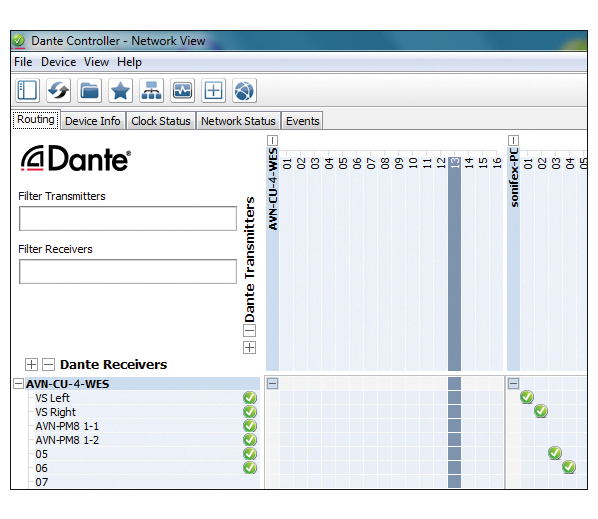
Task: Click the Dante Controller title bar icon
Action: [18, 40]
